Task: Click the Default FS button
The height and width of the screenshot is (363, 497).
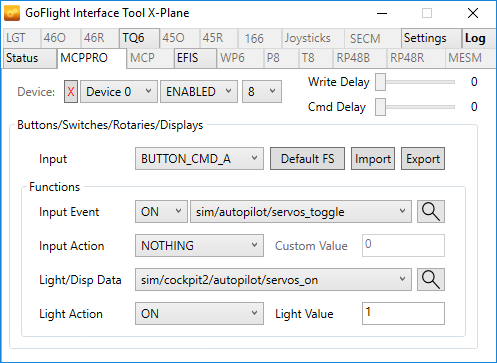Action: point(307,159)
